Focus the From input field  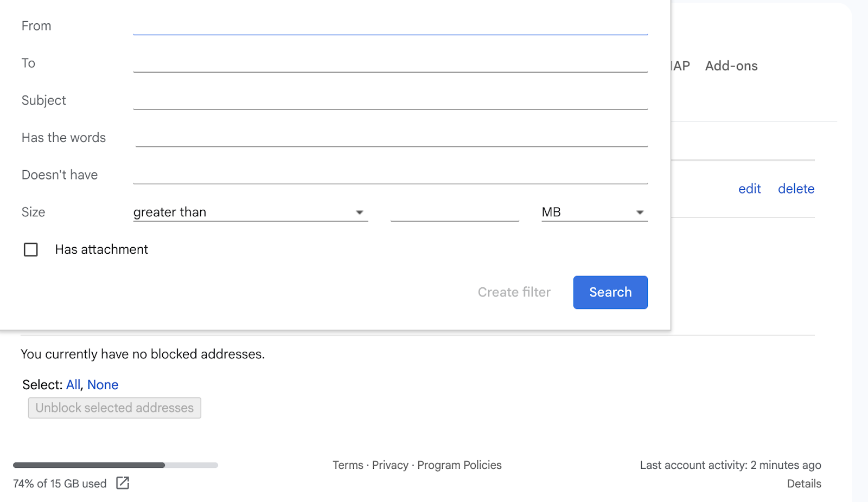click(390, 25)
